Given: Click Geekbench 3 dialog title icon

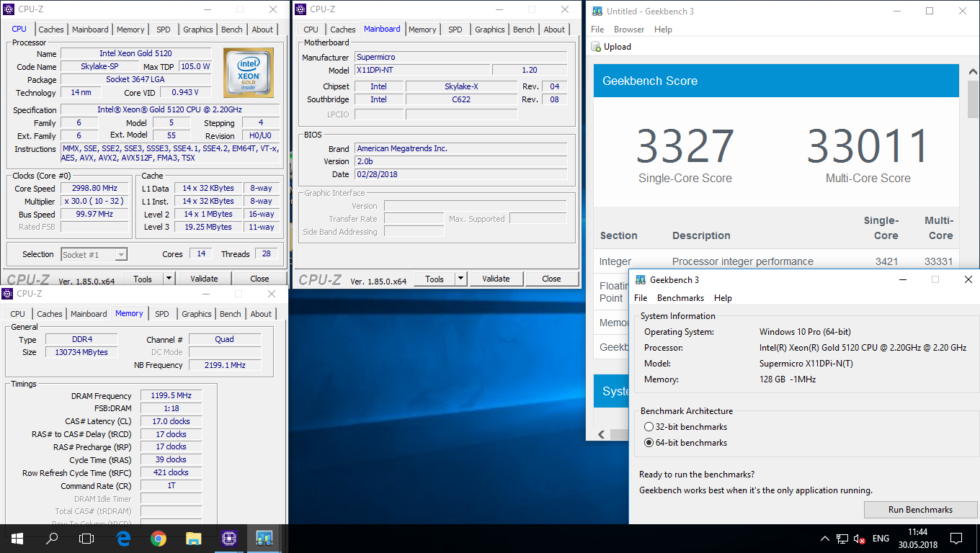Looking at the screenshot, I should 641,280.
